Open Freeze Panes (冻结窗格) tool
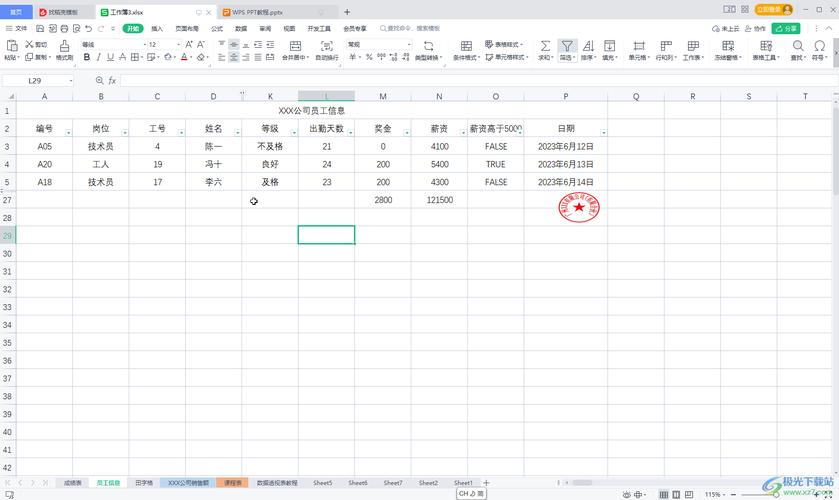 click(728, 47)
